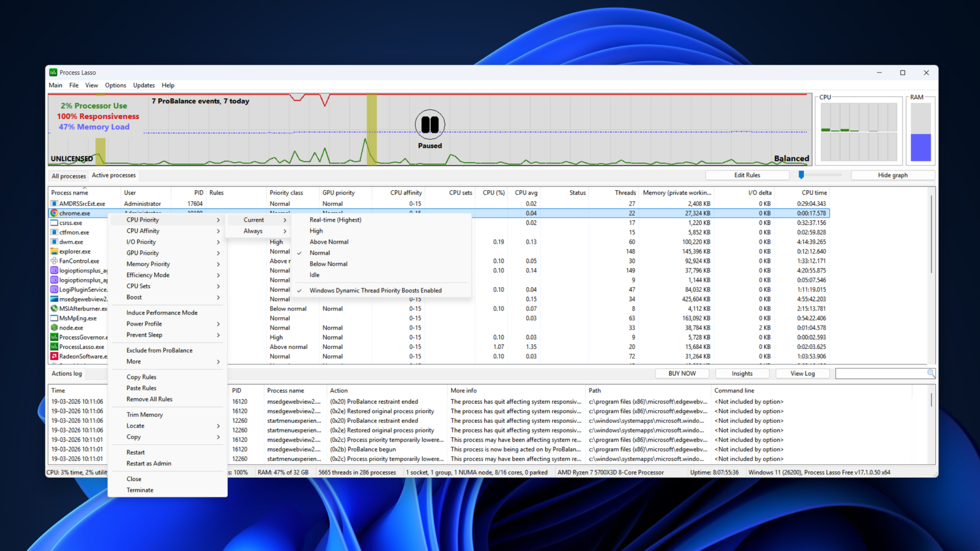The image size is (980, 551).
Task: Toggle Exclude from ProBalance
Action: pos(167,350)
